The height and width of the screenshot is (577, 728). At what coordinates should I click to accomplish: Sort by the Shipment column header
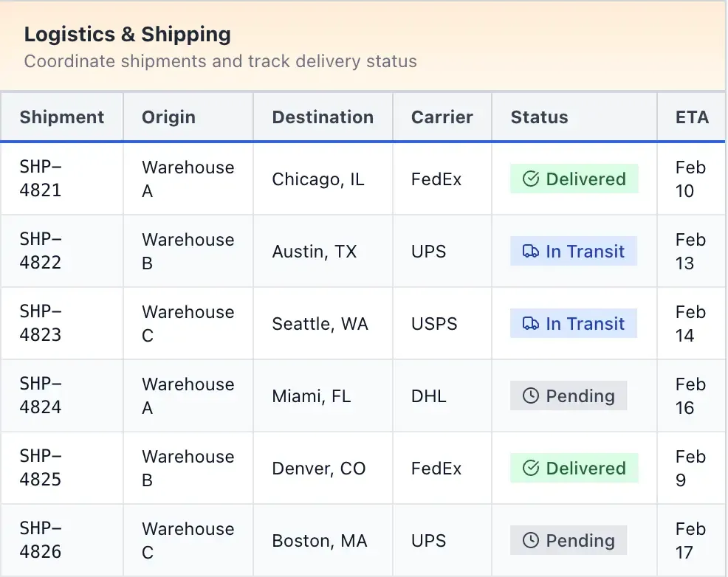pos(62,117)
